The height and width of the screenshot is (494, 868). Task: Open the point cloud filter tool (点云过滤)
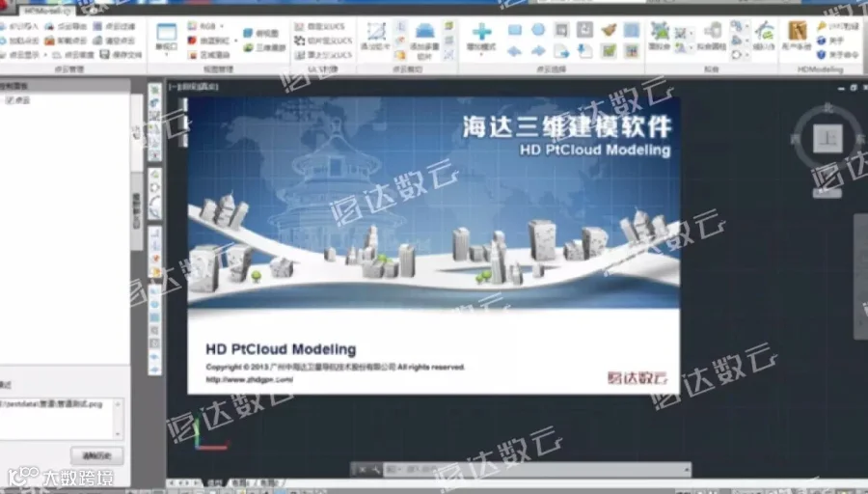click(114, 26)
